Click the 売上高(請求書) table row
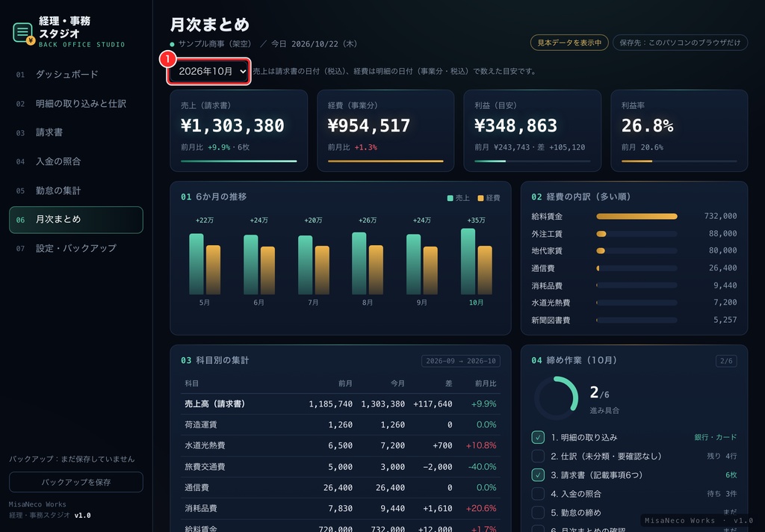This screenshot has height=532, width=765. coord(341,404)
